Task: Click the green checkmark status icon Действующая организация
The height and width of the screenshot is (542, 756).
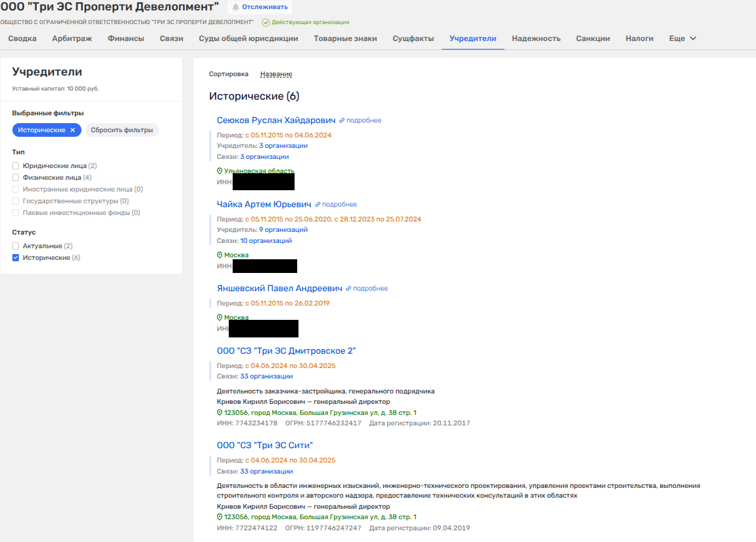Action: 266,22
